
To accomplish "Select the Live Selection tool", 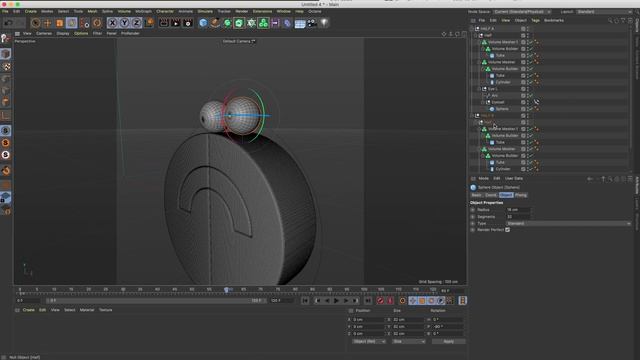I will click(35, 23).
